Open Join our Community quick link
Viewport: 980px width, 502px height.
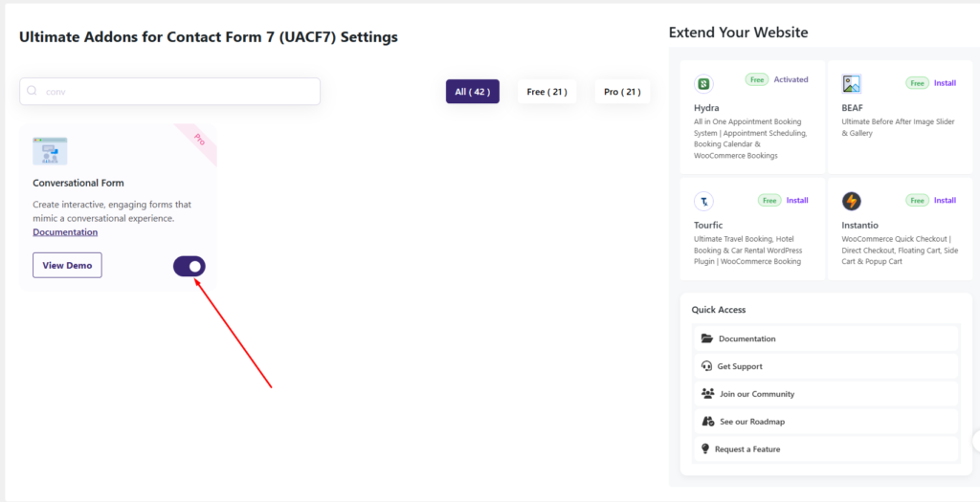[x=826, y=394]
